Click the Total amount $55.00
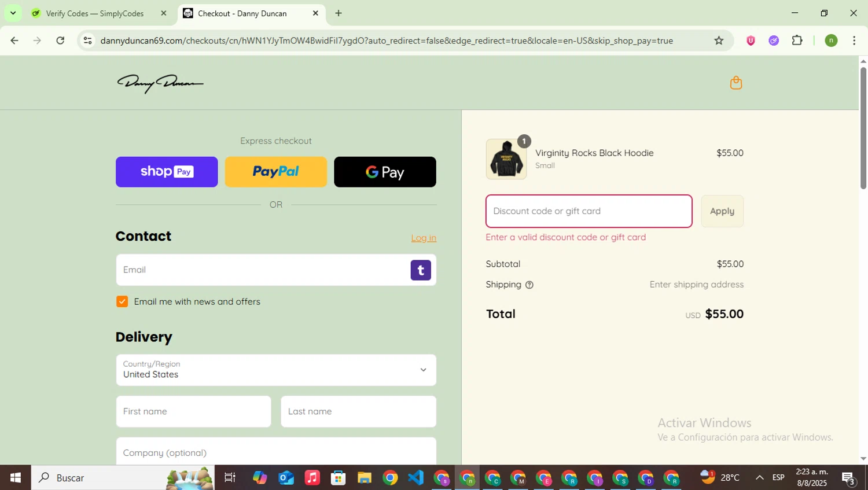Image resolution: width=868 pixels, height=490 pixels. tap(724, 314)
